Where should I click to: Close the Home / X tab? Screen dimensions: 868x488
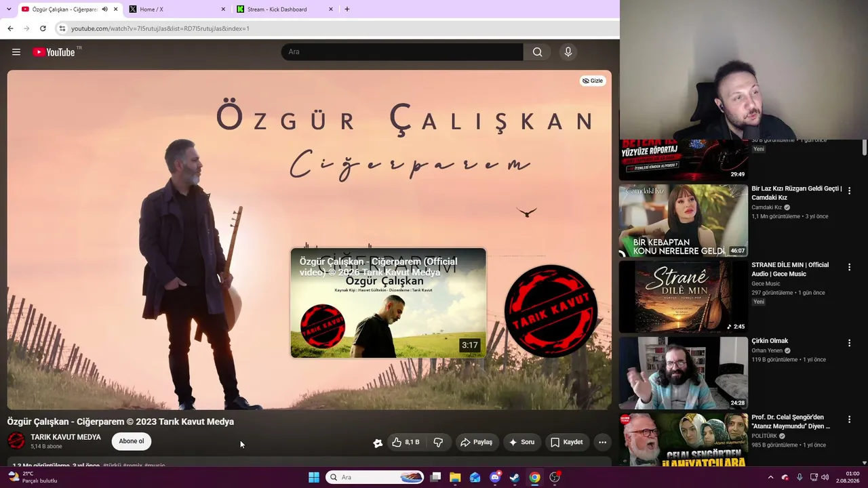(223, 9)
